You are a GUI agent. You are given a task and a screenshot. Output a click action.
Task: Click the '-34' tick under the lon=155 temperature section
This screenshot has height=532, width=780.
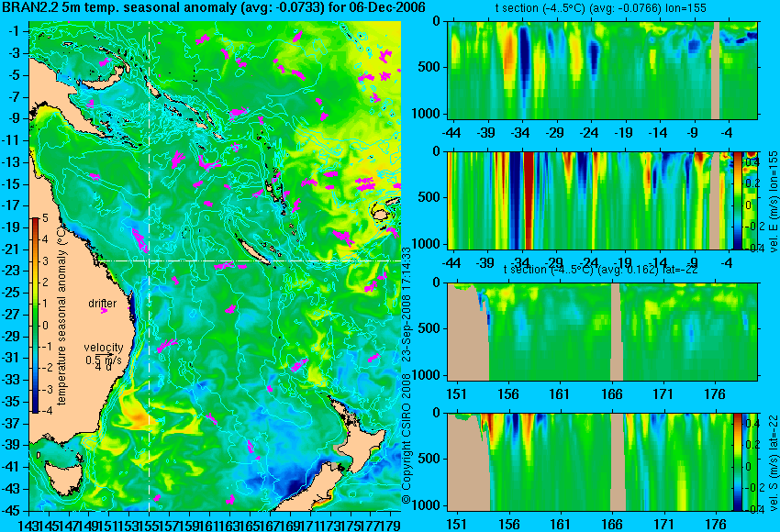[520, 133]
